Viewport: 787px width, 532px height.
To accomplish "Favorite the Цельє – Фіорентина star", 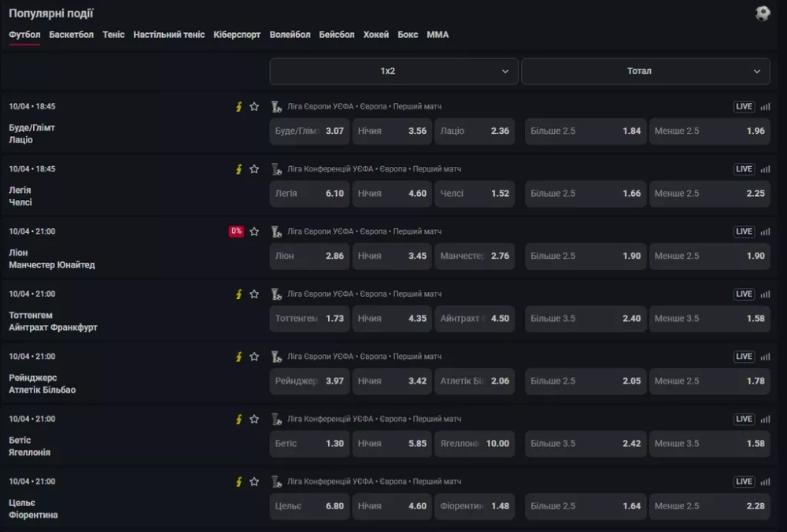I will click(x=254, y=482).
